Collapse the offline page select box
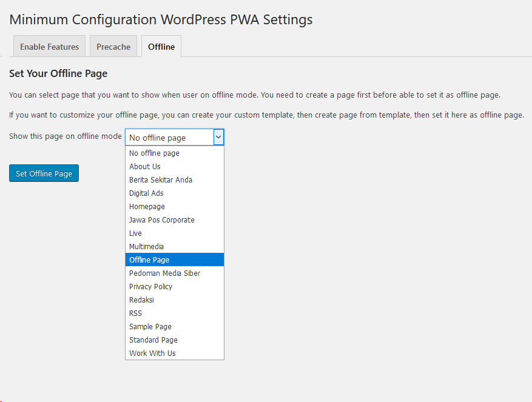 pos(174,138)
